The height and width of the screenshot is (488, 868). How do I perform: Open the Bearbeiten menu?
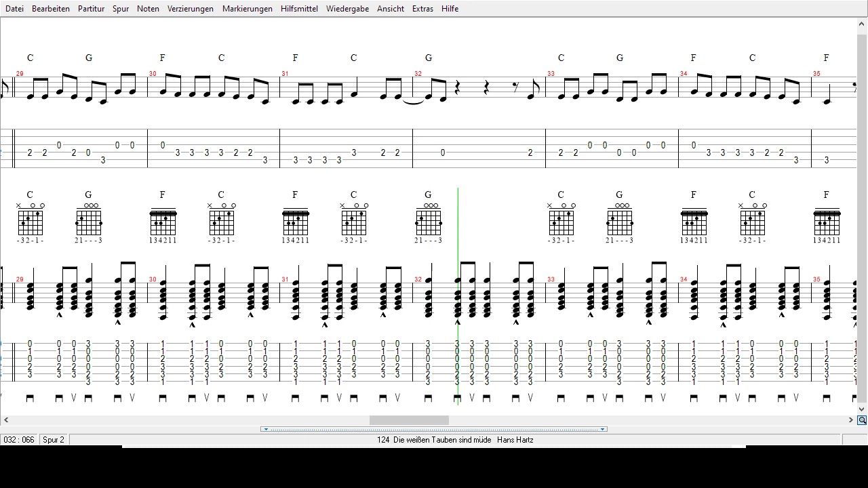[51, 9]
